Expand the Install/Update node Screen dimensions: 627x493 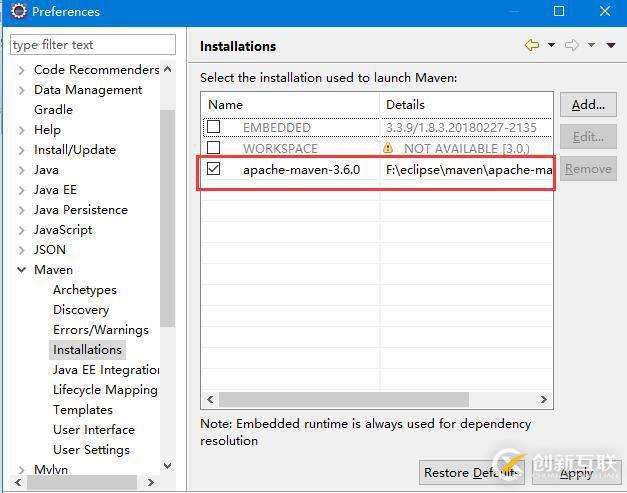(x=22, y=150)
